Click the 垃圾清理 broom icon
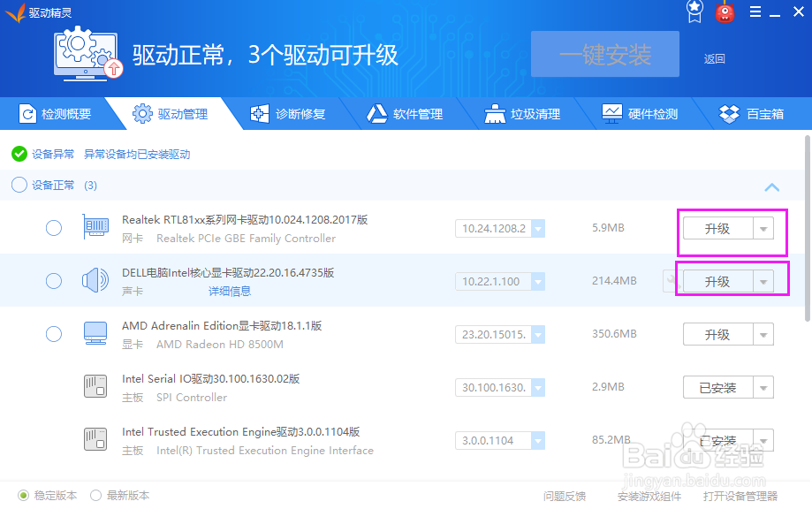 [495, 113]
